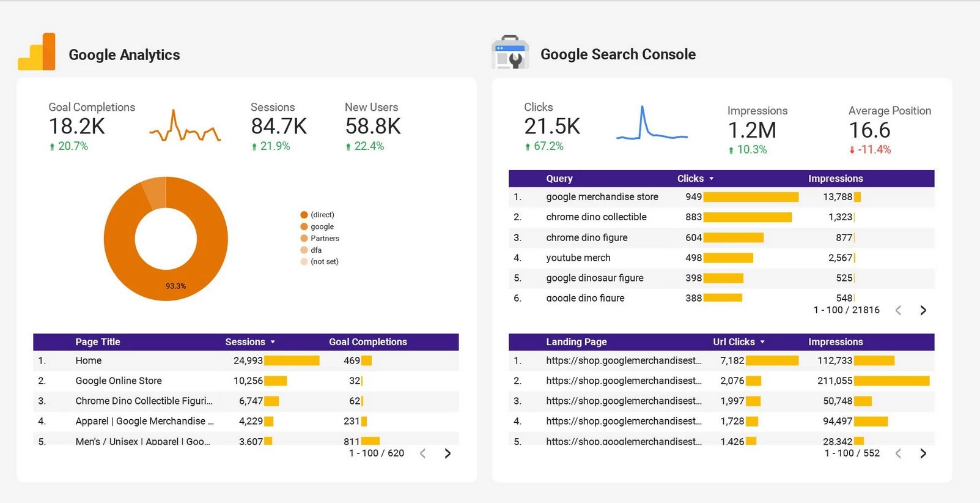Screen dimensions: 980x503
Task: Click the 21.5K Clicks value
Action: [552, 127]
